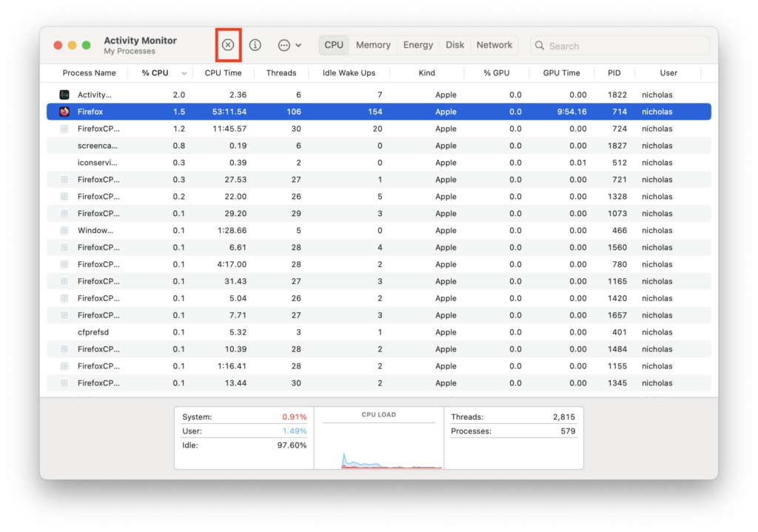Click the Activity Monitor process icon
The width and height of the screenshot is (758, 532).
coord(64,95)
